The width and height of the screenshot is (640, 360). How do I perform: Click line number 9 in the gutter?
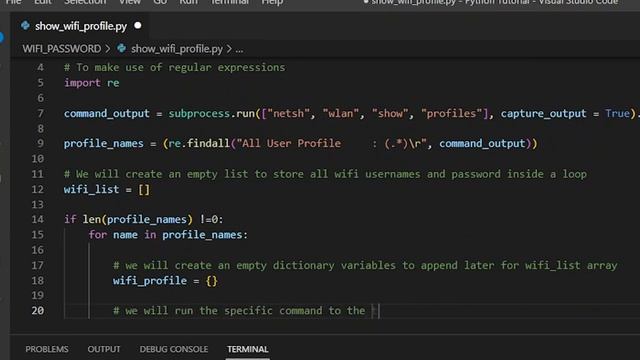click(40, 144)
